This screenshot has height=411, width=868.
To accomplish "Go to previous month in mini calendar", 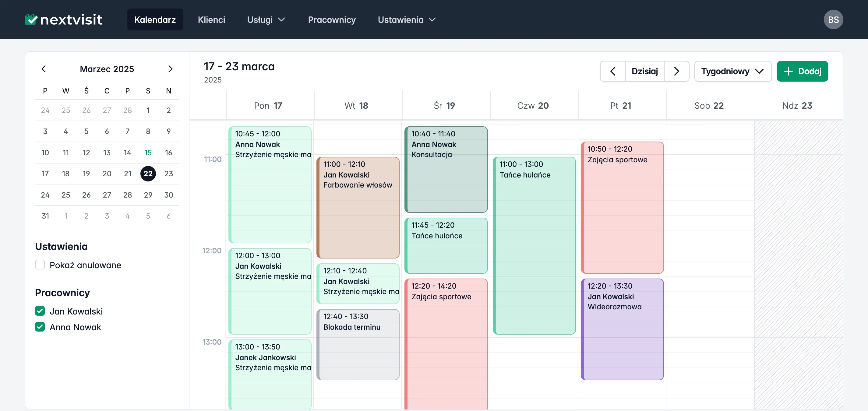I will pos(44,69).
